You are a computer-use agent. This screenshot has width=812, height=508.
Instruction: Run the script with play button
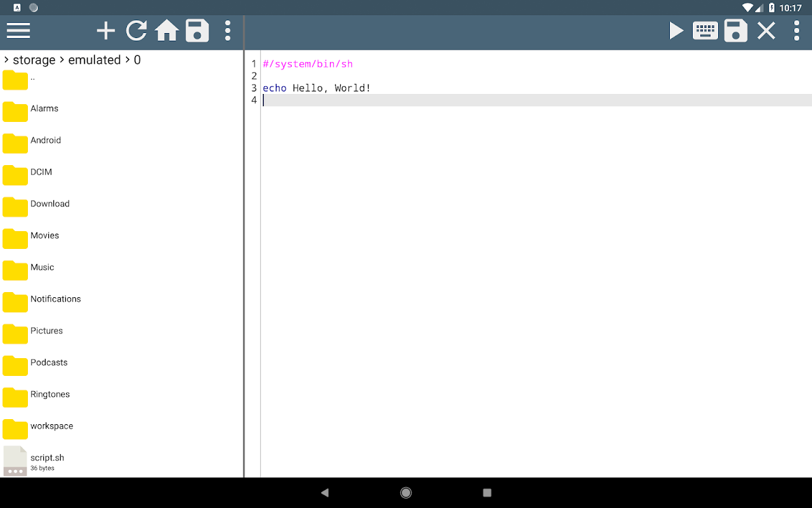(x=676, y=30)
